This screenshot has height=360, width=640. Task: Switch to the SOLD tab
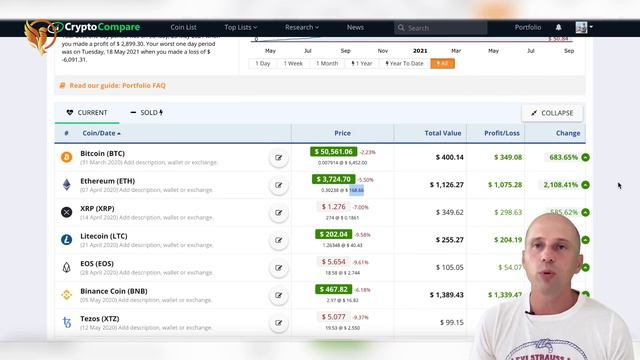pyautogui.click(x=147, y=113)
